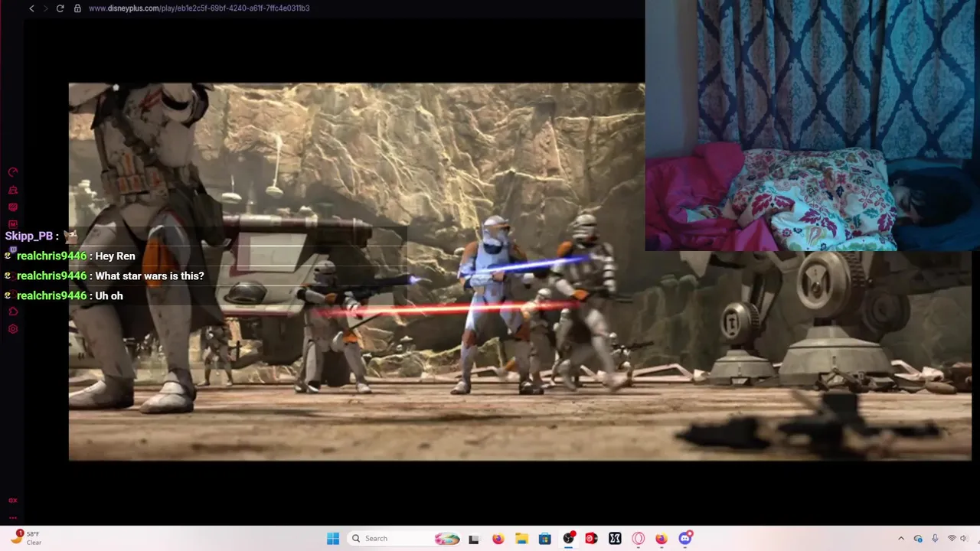The width and height of the screenshot is (980, 551).
Task: Click the Skipp_PB chat username
Action: pyautogui.click(x=29, y=236)
